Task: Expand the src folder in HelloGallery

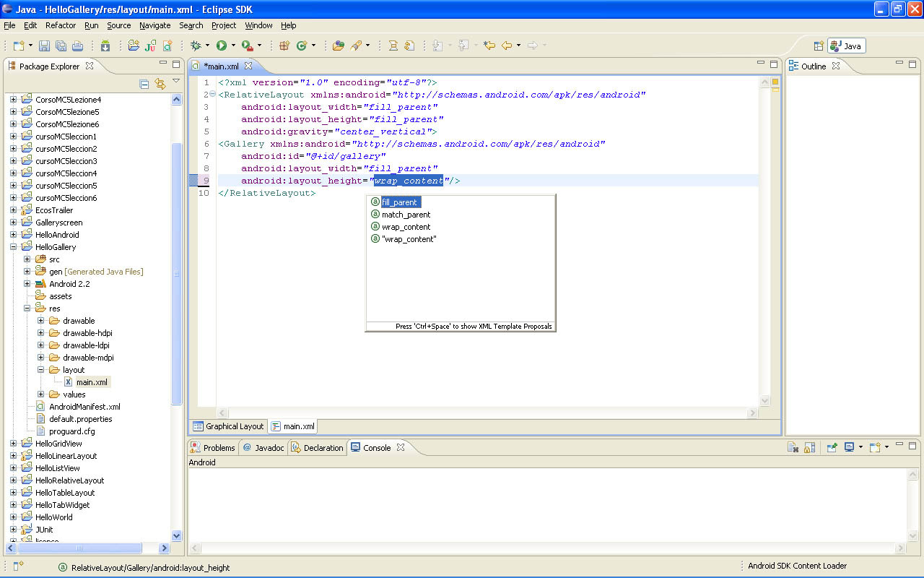Action: tap(27, 259)
